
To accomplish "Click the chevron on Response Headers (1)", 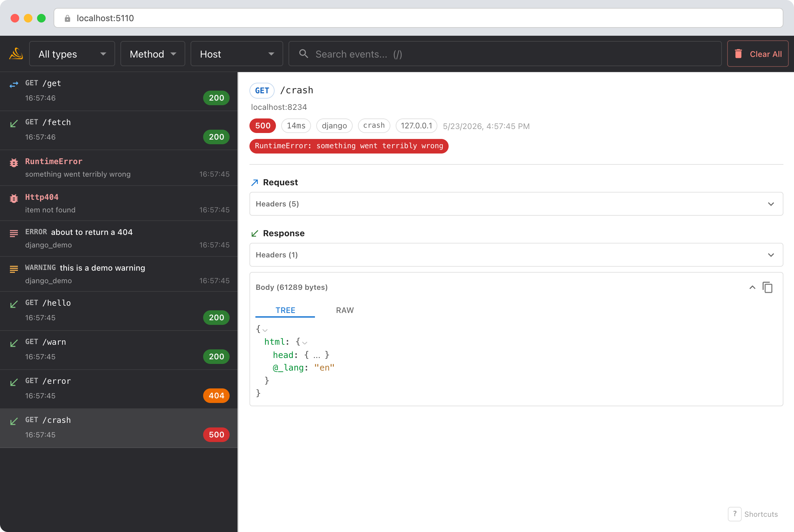I will point(771,255).
